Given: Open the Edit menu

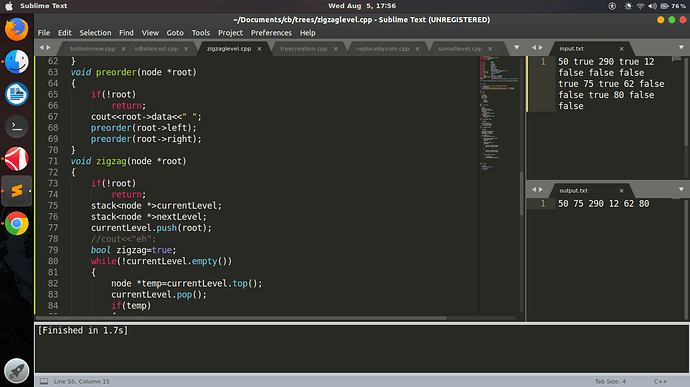Looking at the screenshot, I should tap(64, 33).
